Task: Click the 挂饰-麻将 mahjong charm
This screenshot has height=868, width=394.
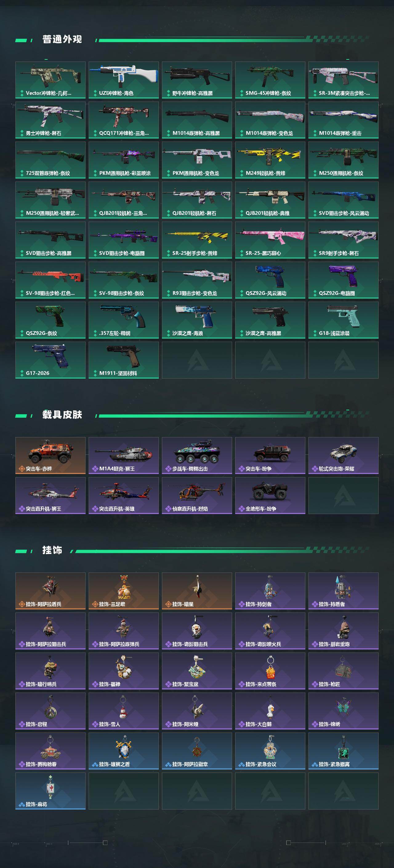Action: coord(50,791)
